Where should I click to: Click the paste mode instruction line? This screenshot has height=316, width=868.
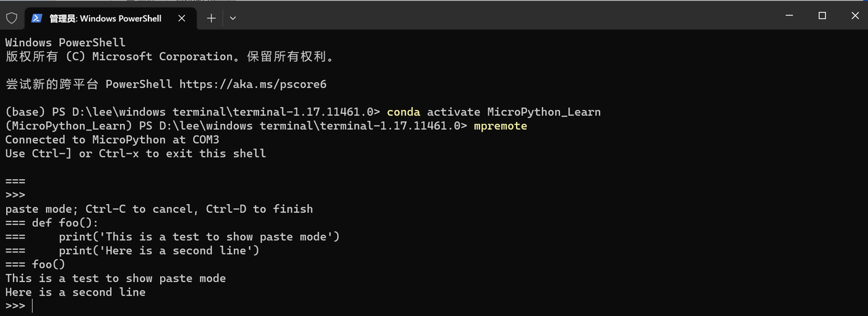(159, 209)
